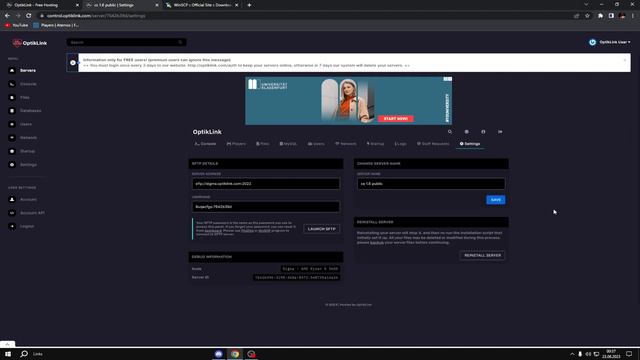The width and height of the screenshot is (640, 360).
Task: Click the taskbar search icon
Action: 24,354
